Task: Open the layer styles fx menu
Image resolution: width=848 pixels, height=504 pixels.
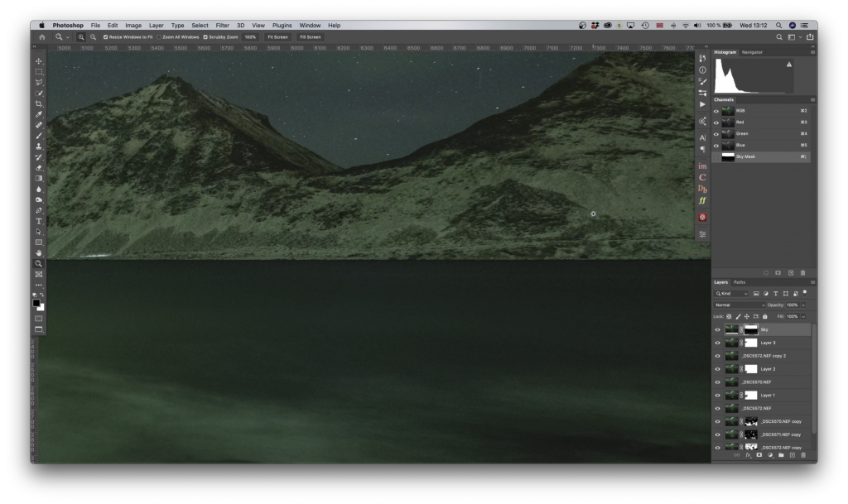Action: click(749, 455)
